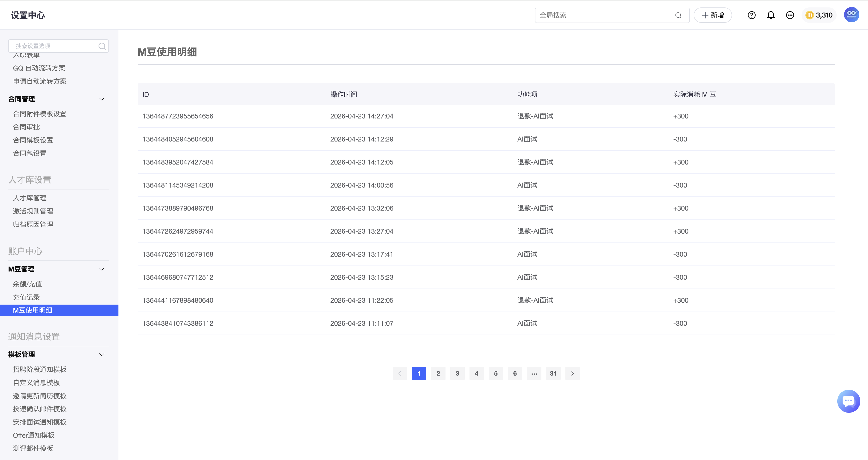Open the user avatar in top right
This screenshot has width=868, height=460.
[851, 15]
